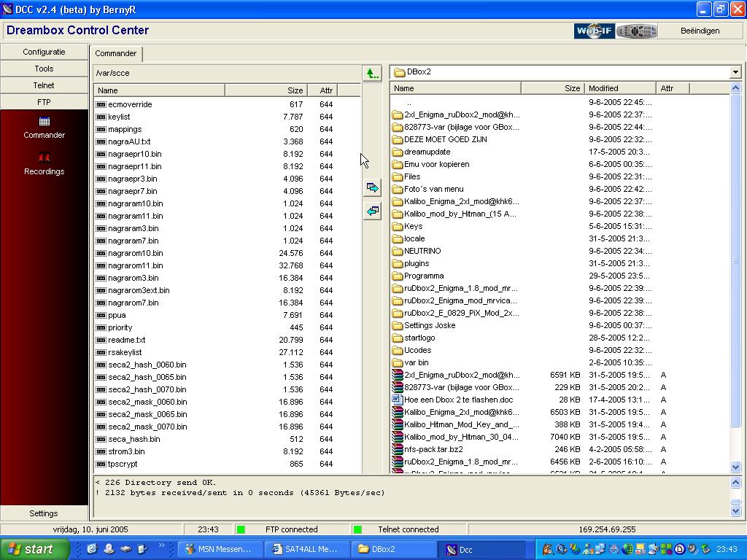The image size is (747, 560).
Task: Open the Windows Start button
Action: point(34,549)
